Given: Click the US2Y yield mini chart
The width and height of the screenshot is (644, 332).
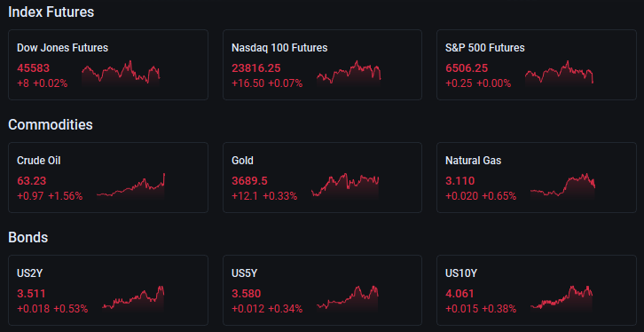Looking at the screenshot, I should pyautogui.click(x=133, y=298).
